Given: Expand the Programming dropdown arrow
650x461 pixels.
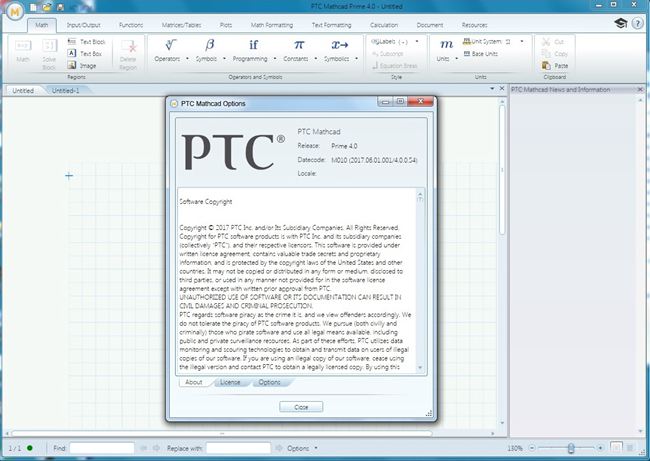Looking at the screenshot, I should 275,59.
